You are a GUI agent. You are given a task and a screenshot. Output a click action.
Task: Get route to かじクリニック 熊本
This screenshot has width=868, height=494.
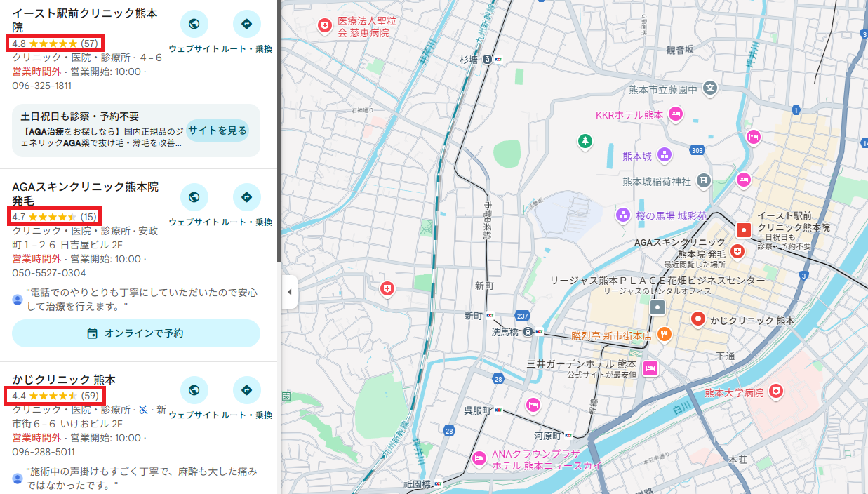[247, 390]
